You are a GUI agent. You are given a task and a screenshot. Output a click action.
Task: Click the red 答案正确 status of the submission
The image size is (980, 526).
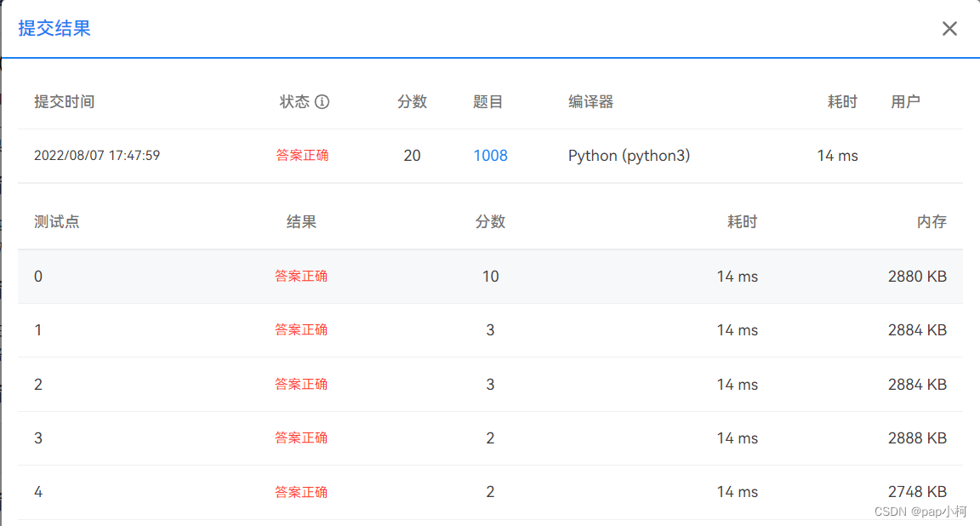tap(303, 155)
